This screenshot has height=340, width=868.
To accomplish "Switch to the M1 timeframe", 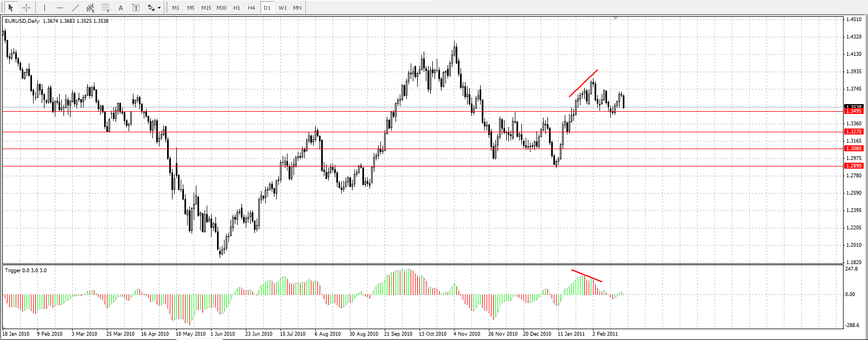I will coord(176,8).
